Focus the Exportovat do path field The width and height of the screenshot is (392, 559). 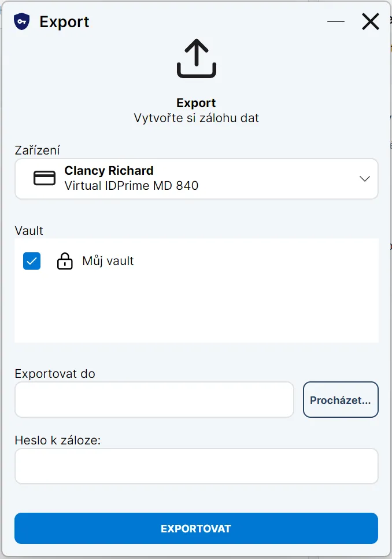(154, 400)
